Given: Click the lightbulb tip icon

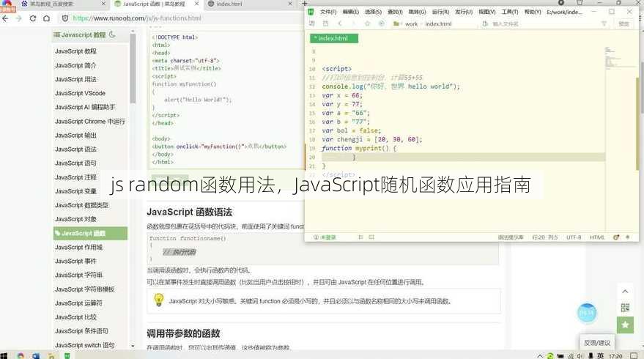Looking at the screenshot, I should [159, 300].
